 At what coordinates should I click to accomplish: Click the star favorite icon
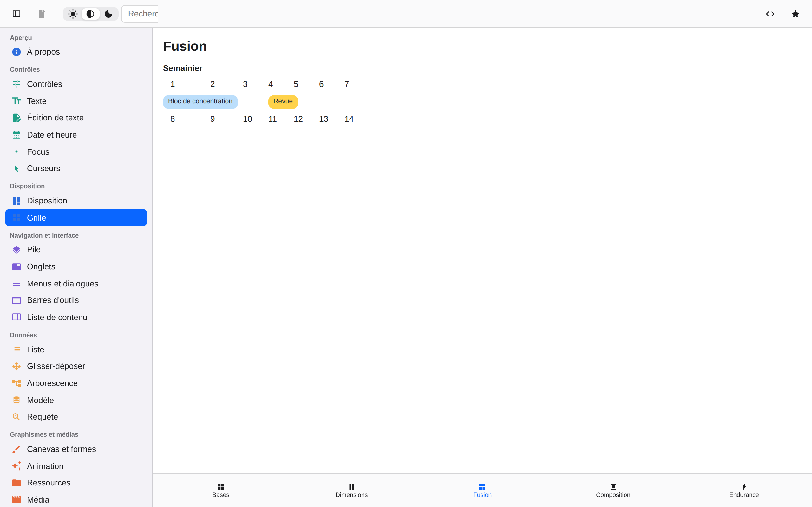coord(796,14)
